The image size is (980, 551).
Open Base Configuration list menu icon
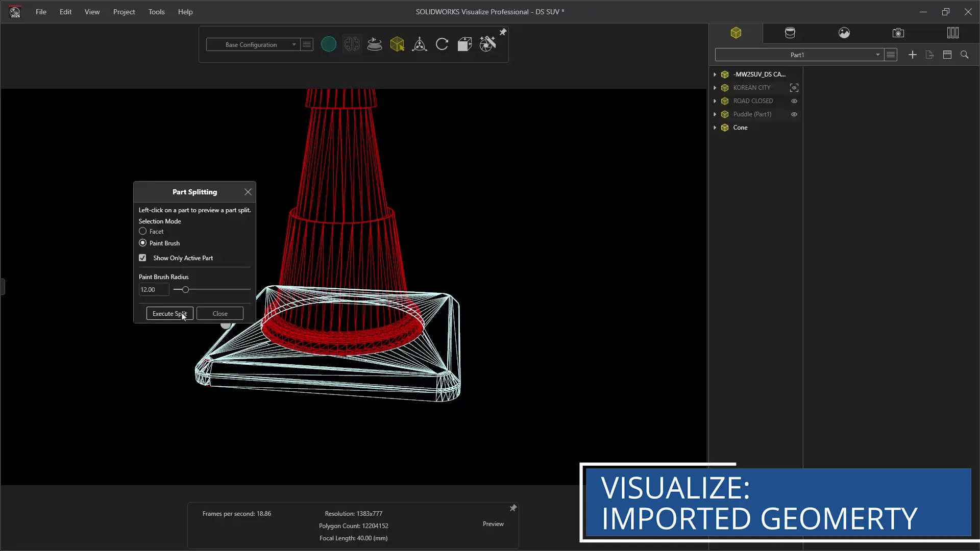point(307,44)
